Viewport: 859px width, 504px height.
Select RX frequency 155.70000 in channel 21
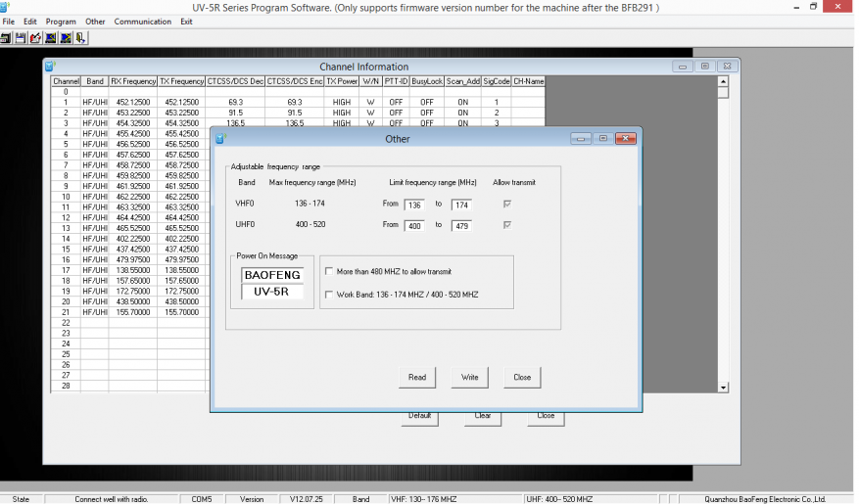(x=133, y=312)
